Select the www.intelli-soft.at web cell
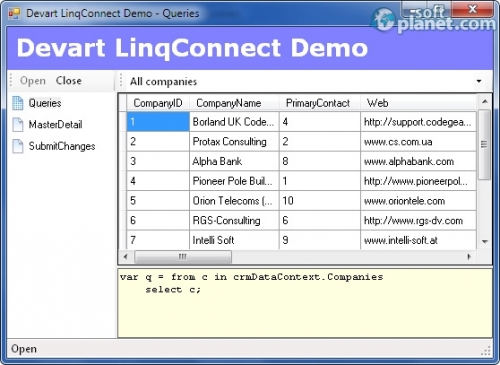500x365 pixels. pos(418,240)
